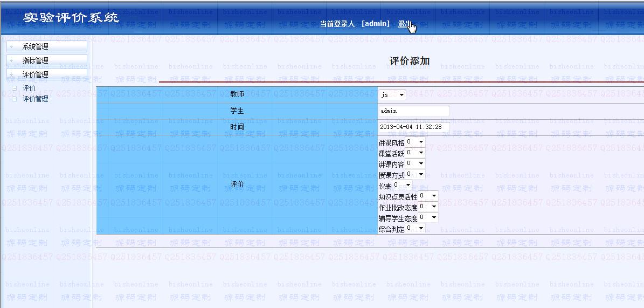Open the 辅导学生态度 score dropdown
Viewport: 644px width, 308px height.
pos(428,218)
